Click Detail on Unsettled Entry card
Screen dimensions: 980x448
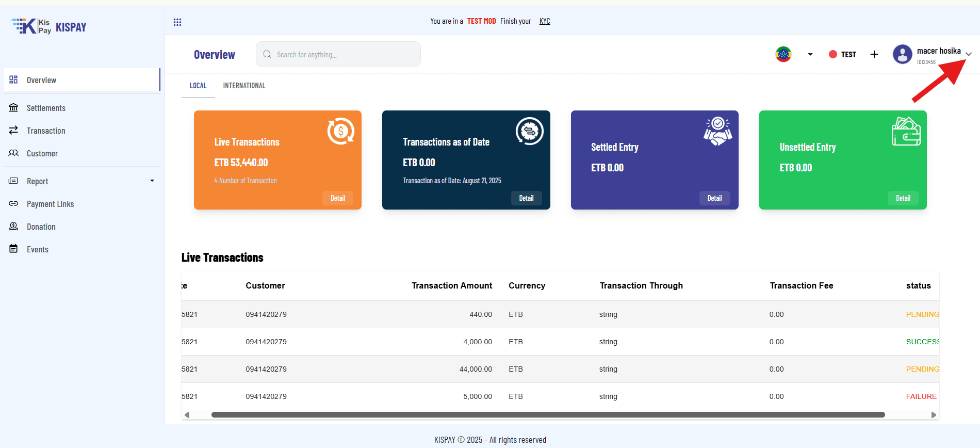[903, 198]
